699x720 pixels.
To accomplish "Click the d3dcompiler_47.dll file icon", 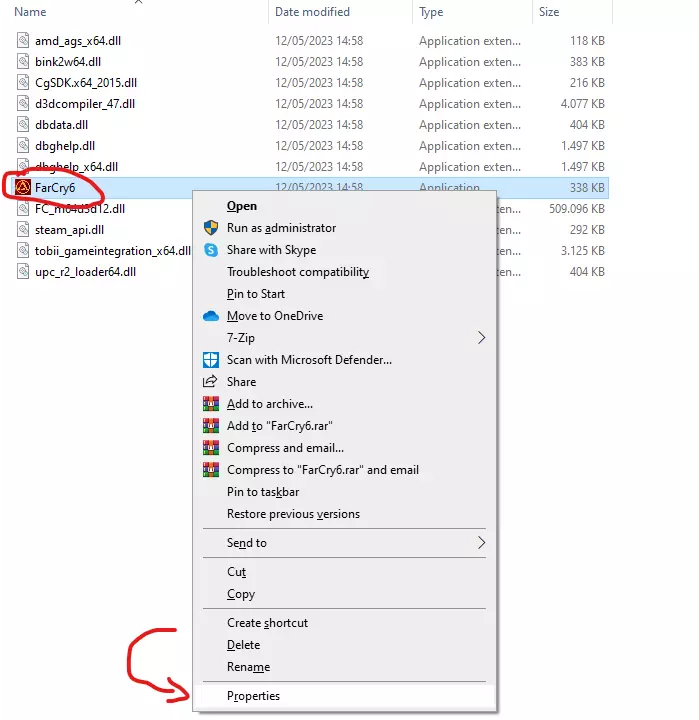I will tap(23, 104).
